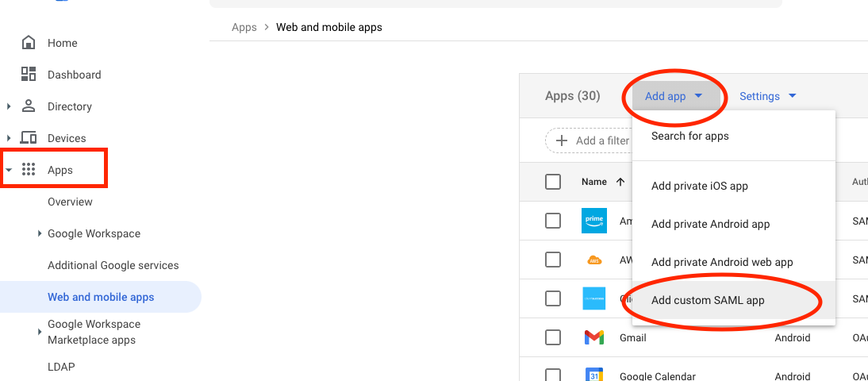The height and width of the screenshot is (381, 868).
Task: Tick the checkbox for Google Calendar row
Action: coord(553,375)
